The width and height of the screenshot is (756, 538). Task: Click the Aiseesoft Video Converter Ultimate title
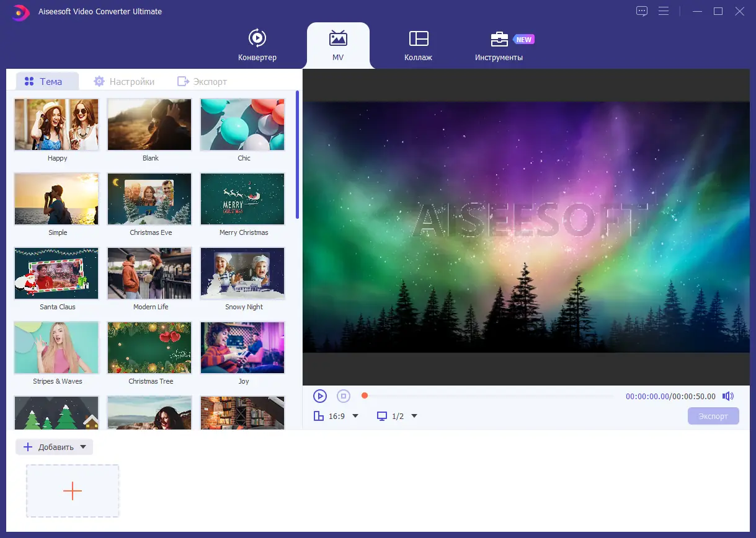[x=100, y=12]
